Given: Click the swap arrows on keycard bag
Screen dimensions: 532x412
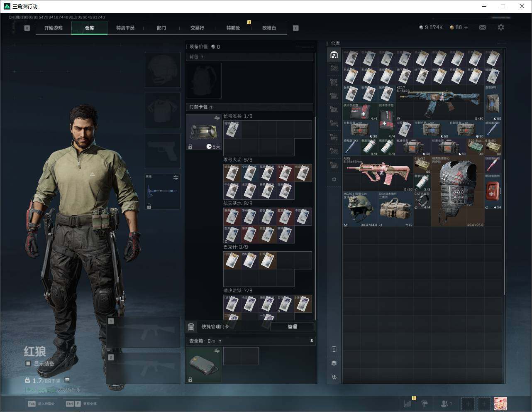Looking at the screenshot, I should coord(217,118).
